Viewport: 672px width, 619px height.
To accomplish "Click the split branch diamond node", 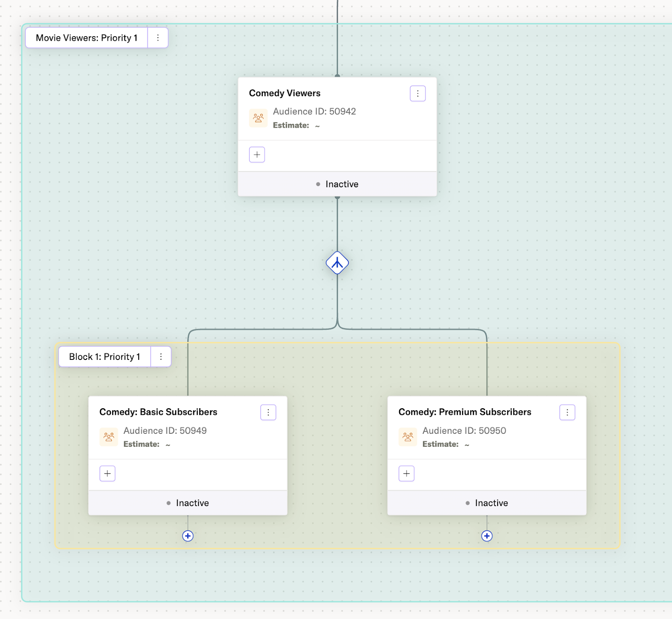I will tap(337, 263).
